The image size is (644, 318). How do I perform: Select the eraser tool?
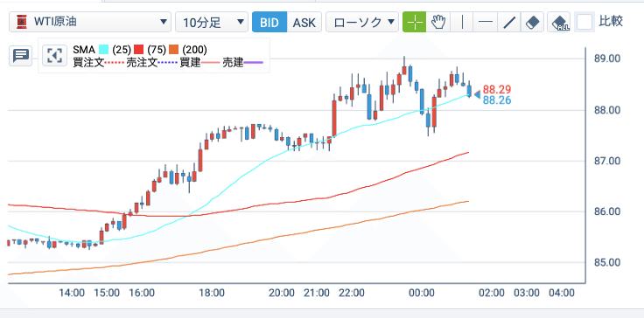pyautogui.click(x=532, y=22)
